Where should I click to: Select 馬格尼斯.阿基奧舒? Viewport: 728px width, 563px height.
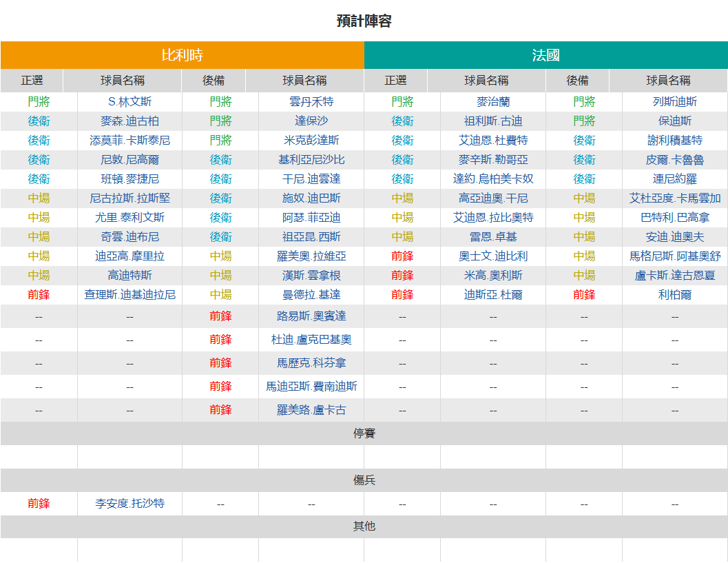pos(674,256)
